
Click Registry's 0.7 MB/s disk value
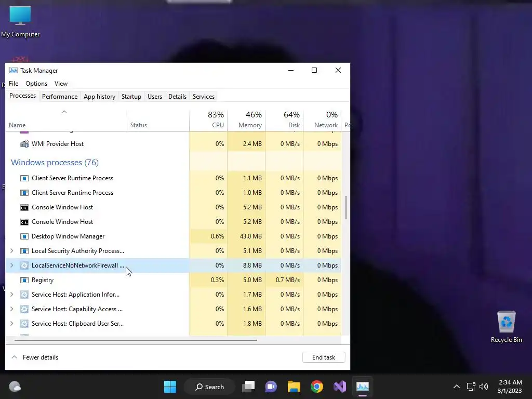[x=288, y=280]
